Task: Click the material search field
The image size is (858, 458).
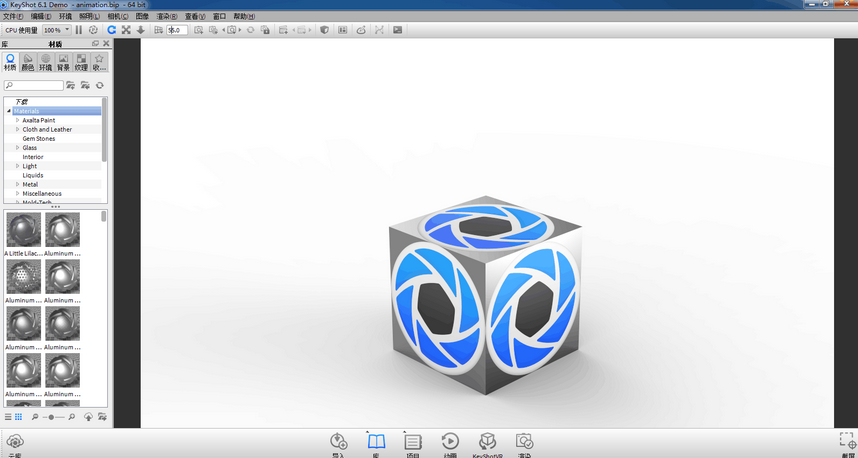Action: [x=36, y=86]
